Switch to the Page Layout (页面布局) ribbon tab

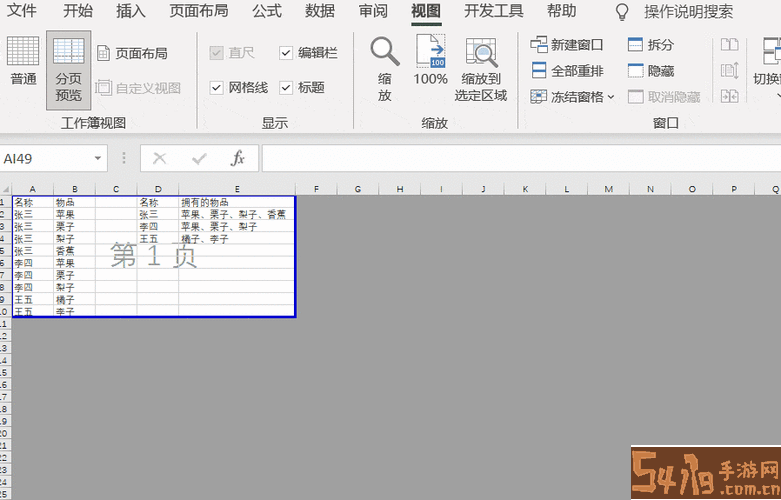(199, 11)
